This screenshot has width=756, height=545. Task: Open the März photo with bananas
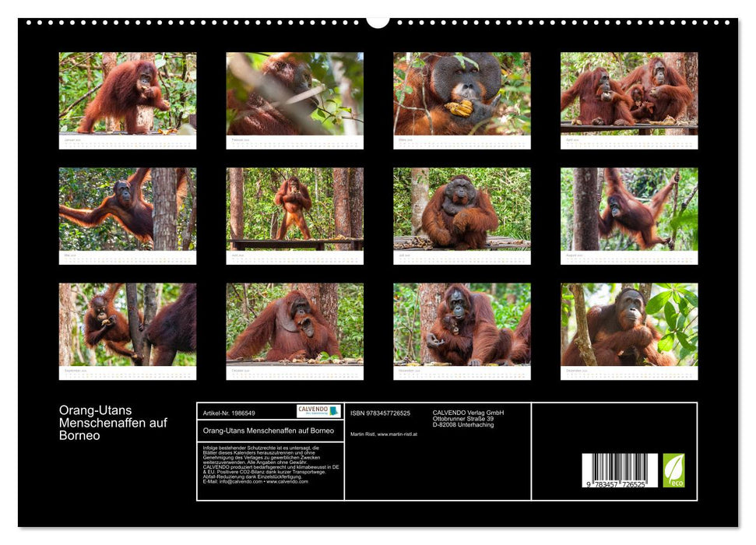click(461, 97)
